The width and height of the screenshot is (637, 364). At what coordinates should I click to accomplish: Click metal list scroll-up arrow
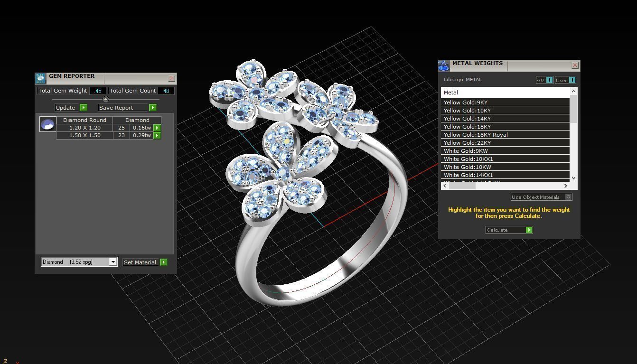(x=573, y=91)
